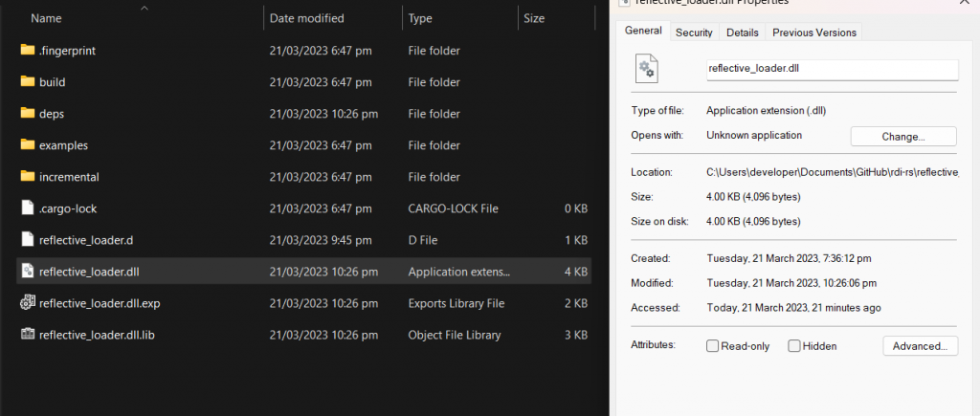Click the Object File Library type cell
The height and width of the screenshot is (416, 980).
[455, 335]
